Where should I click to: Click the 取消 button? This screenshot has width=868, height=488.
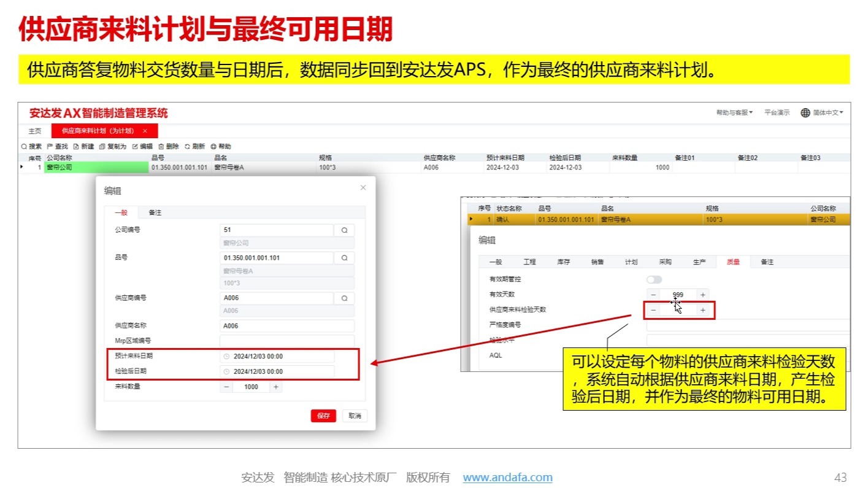(x=355, y=416)
